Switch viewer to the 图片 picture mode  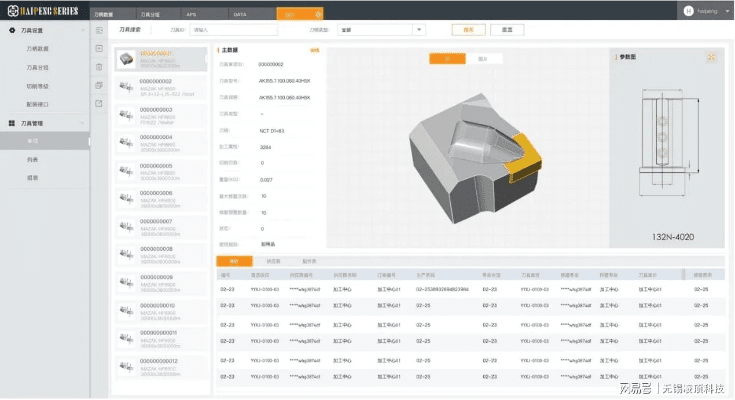[x=482, y=59]
